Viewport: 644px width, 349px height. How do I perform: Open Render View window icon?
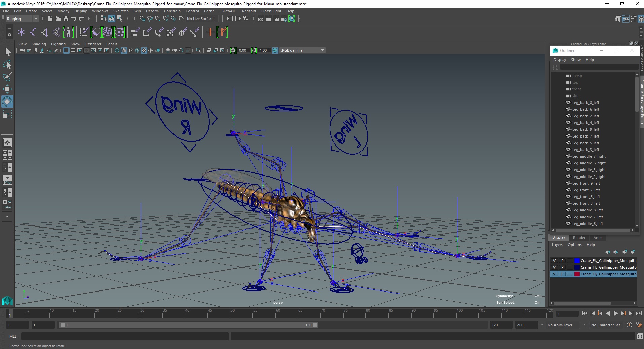pos(261,19)
